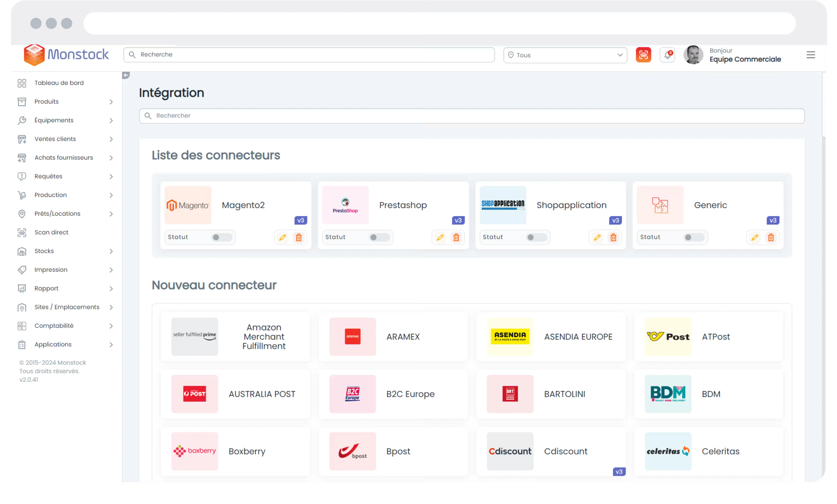Delete the Generic connector
Screen dimensions: 837x504
771,237
